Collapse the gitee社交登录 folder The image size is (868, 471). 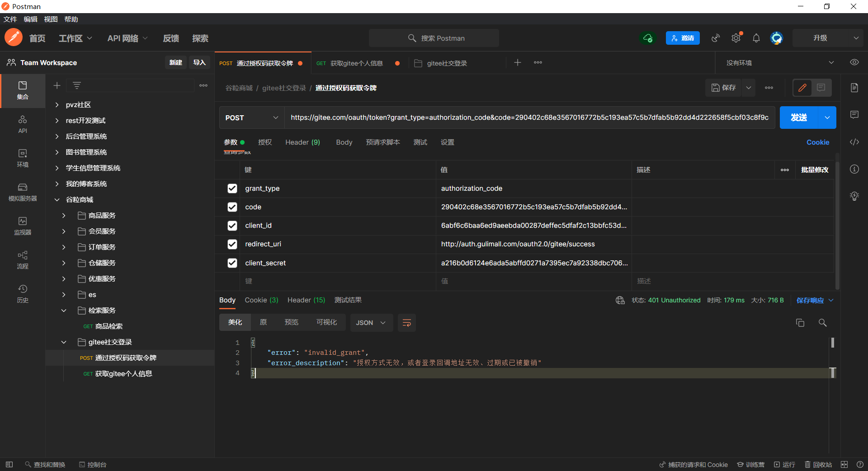[x=64, y=342]
